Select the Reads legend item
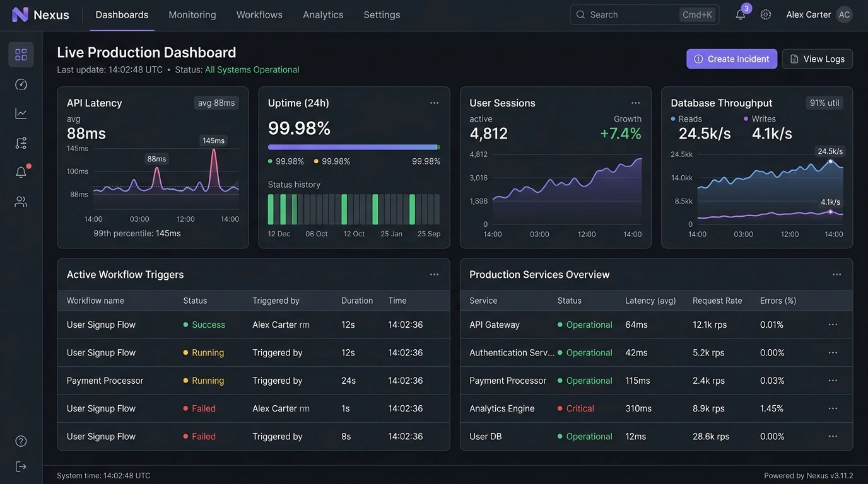This screenshot has height=484, width=868. tap(686, 118)
